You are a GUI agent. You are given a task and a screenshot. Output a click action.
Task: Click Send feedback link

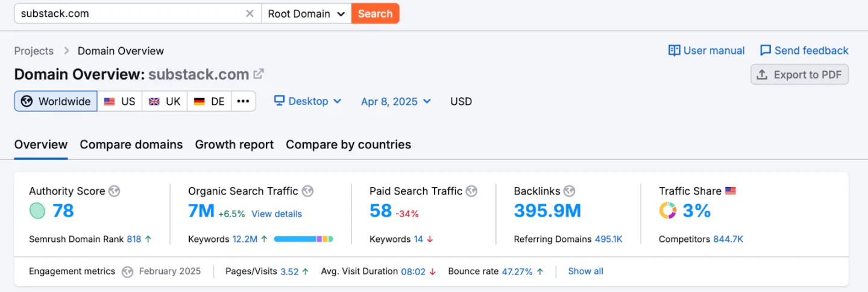coord(804,51)
